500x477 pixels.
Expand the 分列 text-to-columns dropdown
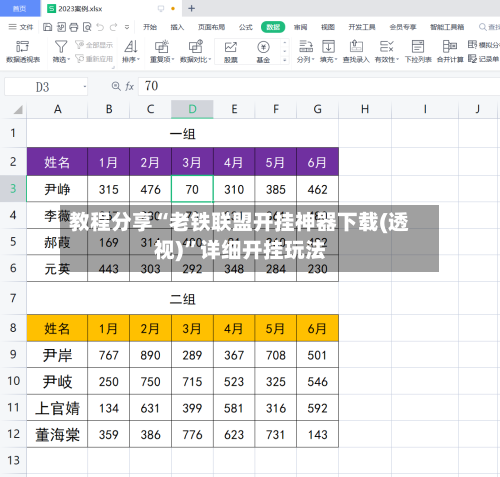point(313,60)
